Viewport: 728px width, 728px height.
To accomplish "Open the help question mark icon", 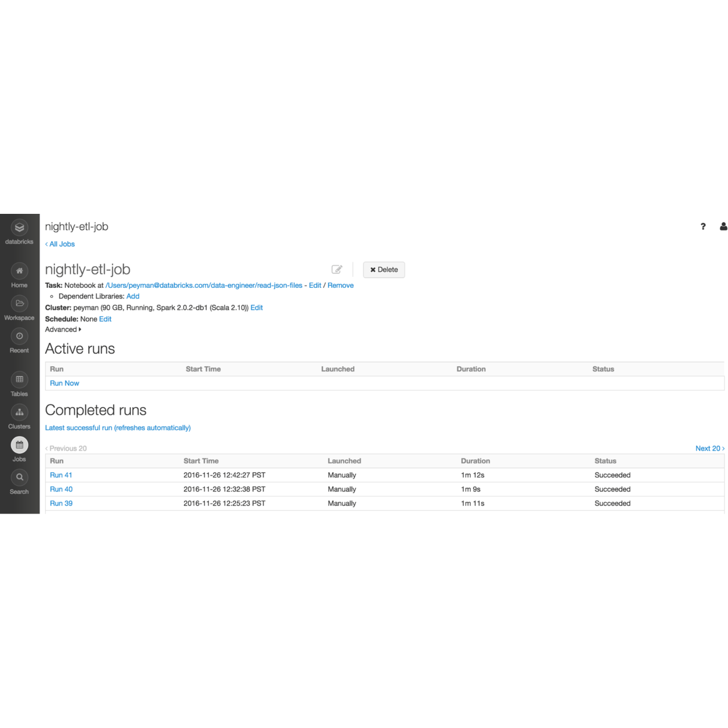I will point(703,226).
